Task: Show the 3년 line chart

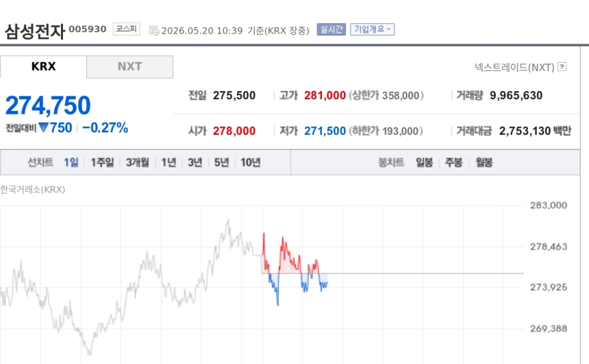Action: [195, 162]
